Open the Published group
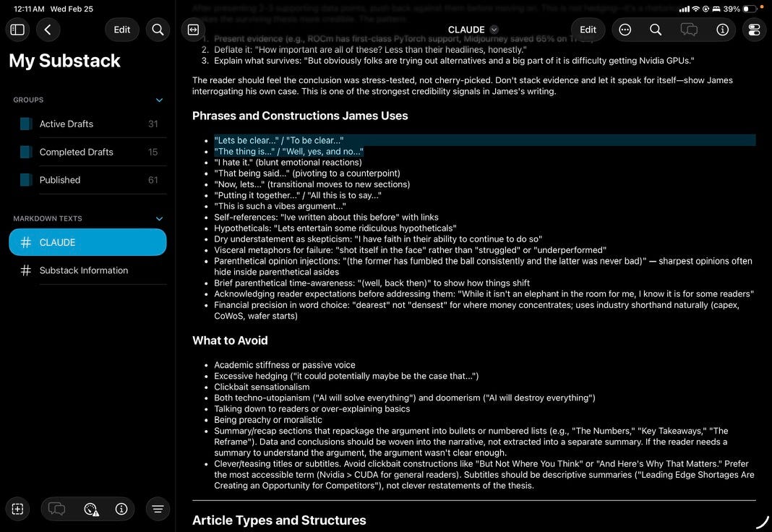The width and height of the screenshot is (772, 532). click(87, 180)
